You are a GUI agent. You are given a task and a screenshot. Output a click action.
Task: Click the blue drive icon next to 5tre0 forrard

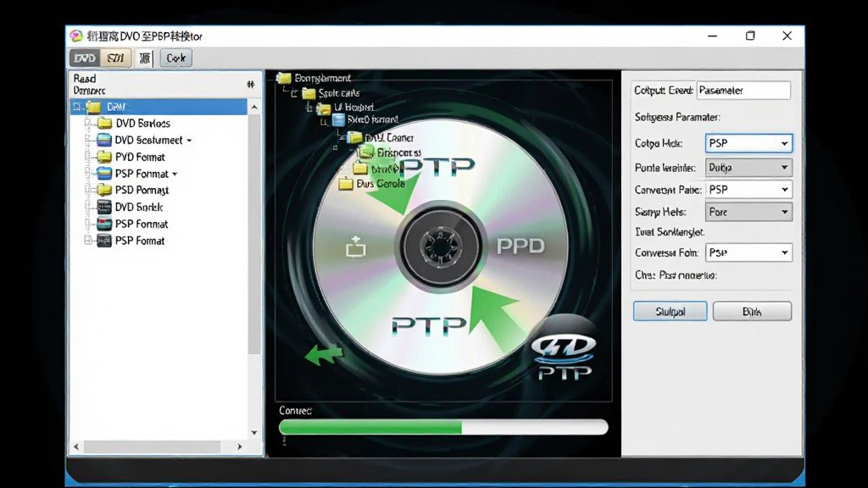(x=338, y=119)
